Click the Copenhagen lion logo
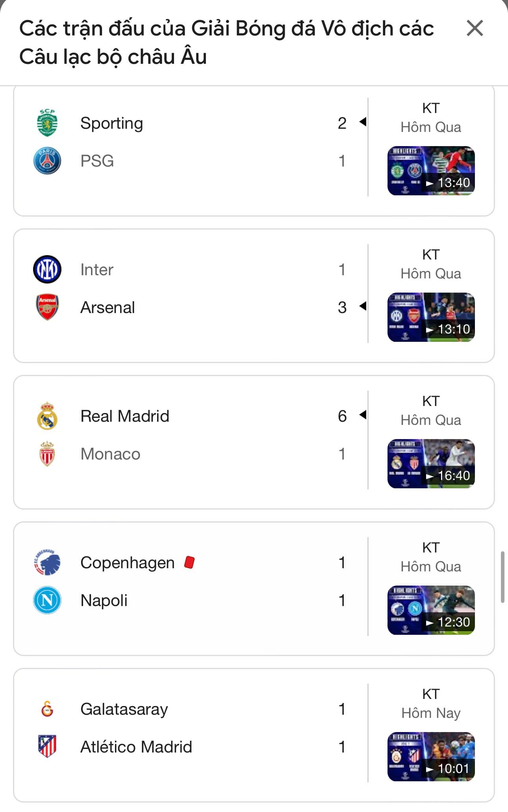 (x=47, y=562)
